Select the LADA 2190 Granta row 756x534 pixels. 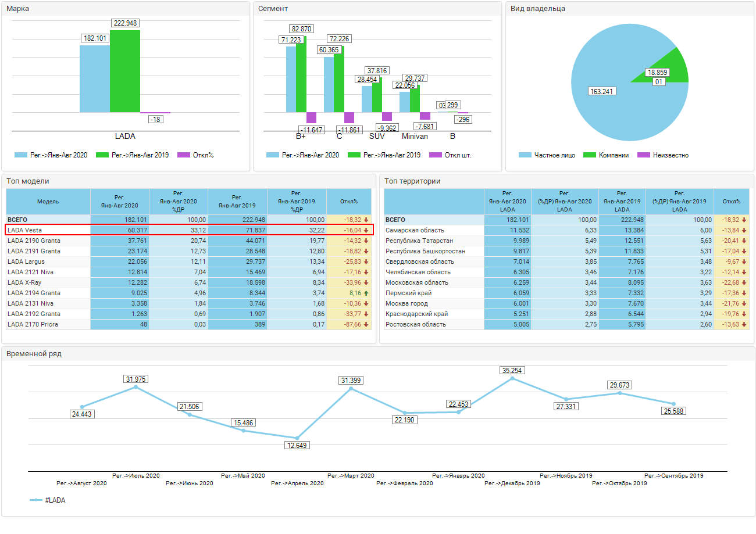189,241
